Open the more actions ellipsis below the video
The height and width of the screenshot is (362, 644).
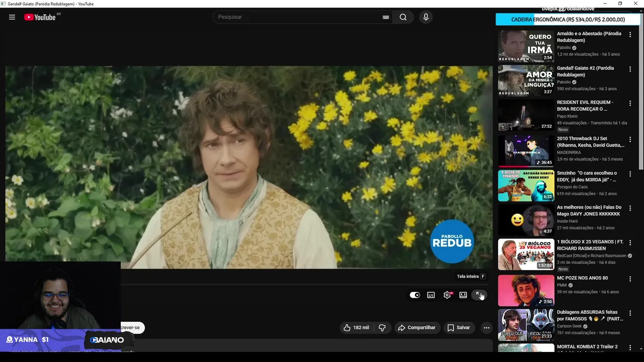click(x=487, y=328)
